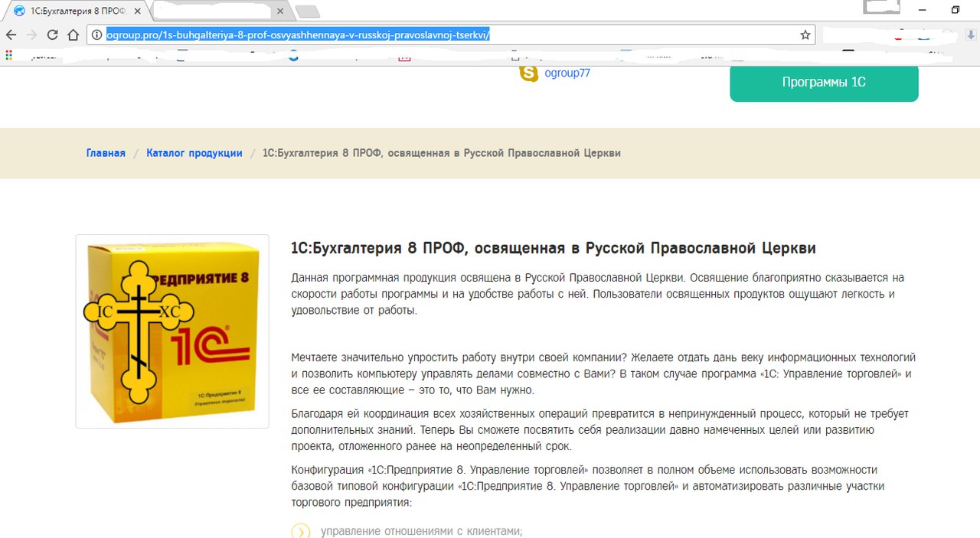View site information icon in address bar

[96, 35]
